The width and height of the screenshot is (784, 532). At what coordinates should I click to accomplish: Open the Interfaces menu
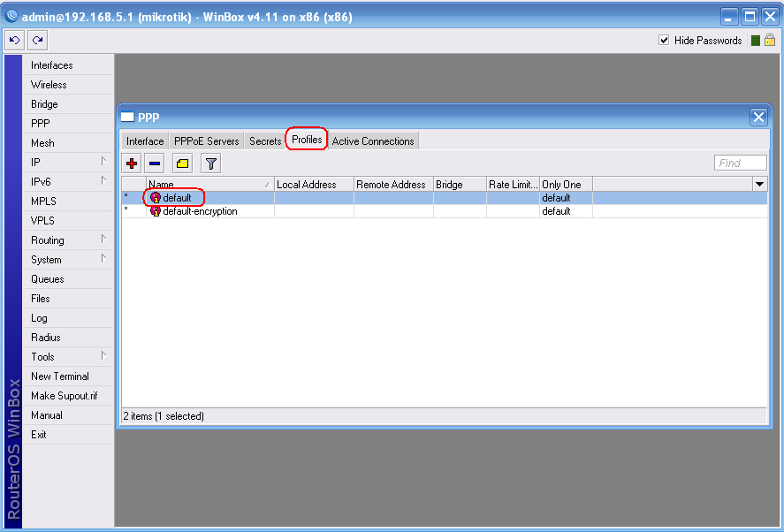(x=67, y=65)
